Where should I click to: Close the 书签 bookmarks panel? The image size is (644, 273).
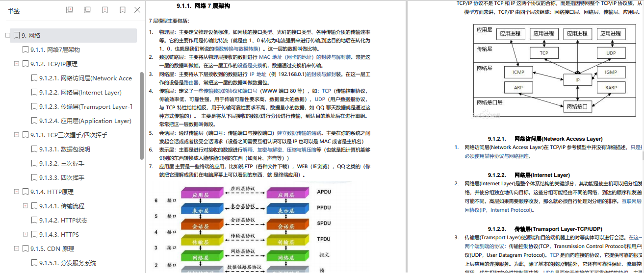138,10
